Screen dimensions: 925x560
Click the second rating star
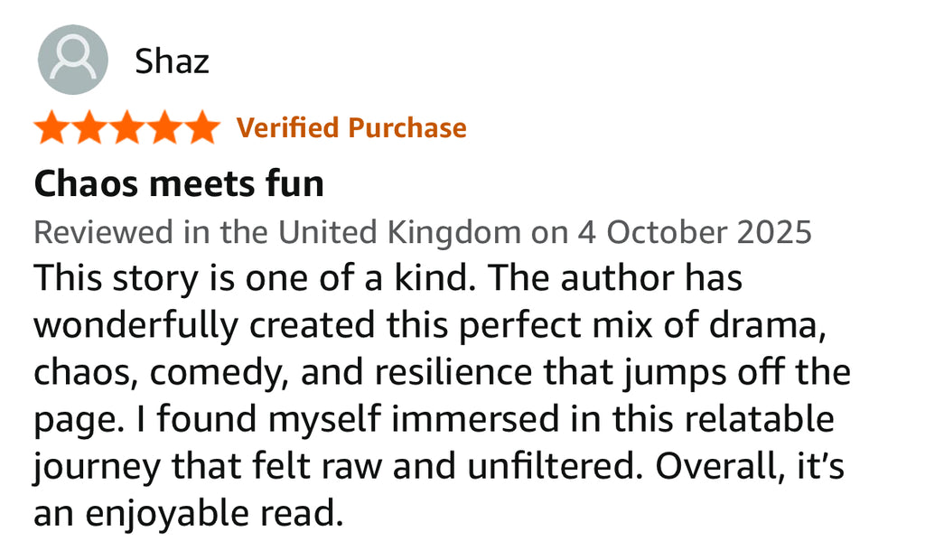[x=90, y=128]
